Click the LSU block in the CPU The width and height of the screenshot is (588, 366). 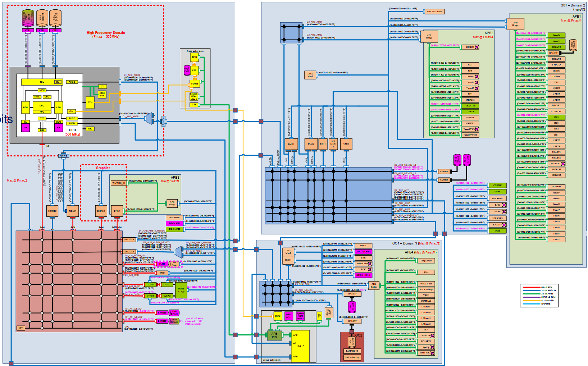58,107
